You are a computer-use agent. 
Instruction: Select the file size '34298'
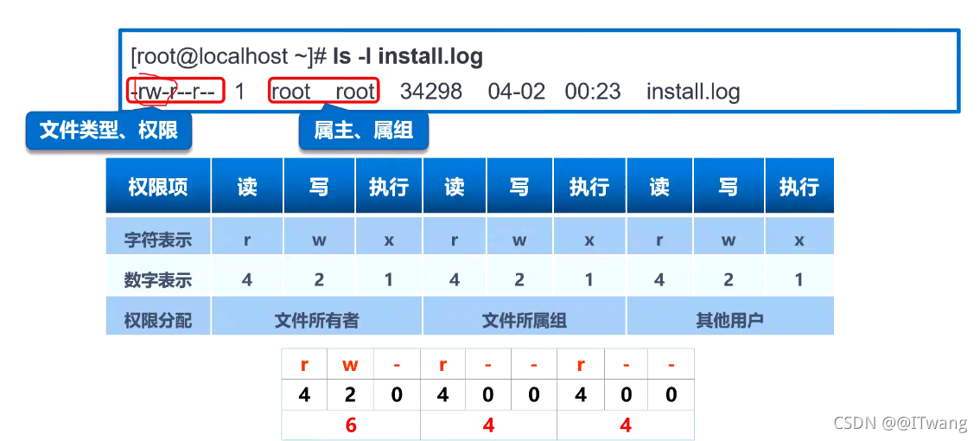(431, 92)
